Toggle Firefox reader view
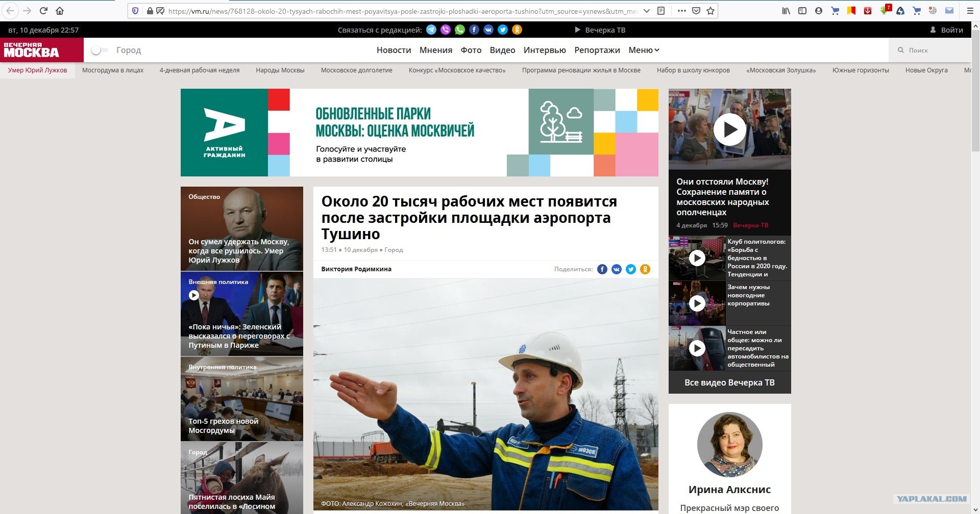This screenshot has width=980, height=514. pos(661,11)
